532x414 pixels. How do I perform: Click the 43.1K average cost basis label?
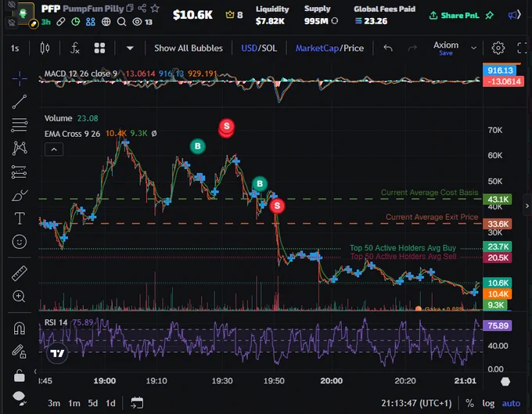pos(498,200)
